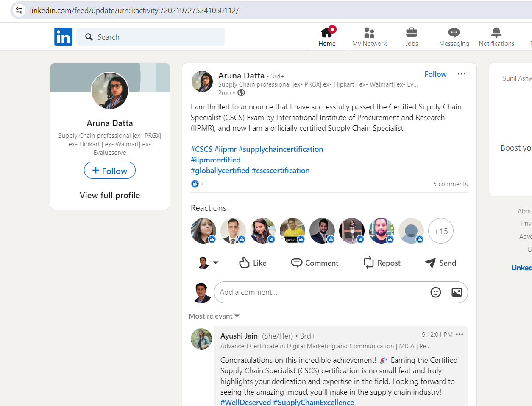Open the #cscscertification hashtag
The image size is (532, 406).
[281, 171]
